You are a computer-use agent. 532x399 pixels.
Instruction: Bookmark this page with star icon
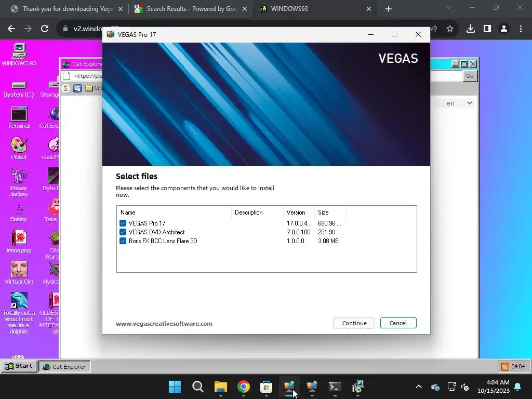tap(450, 29)
